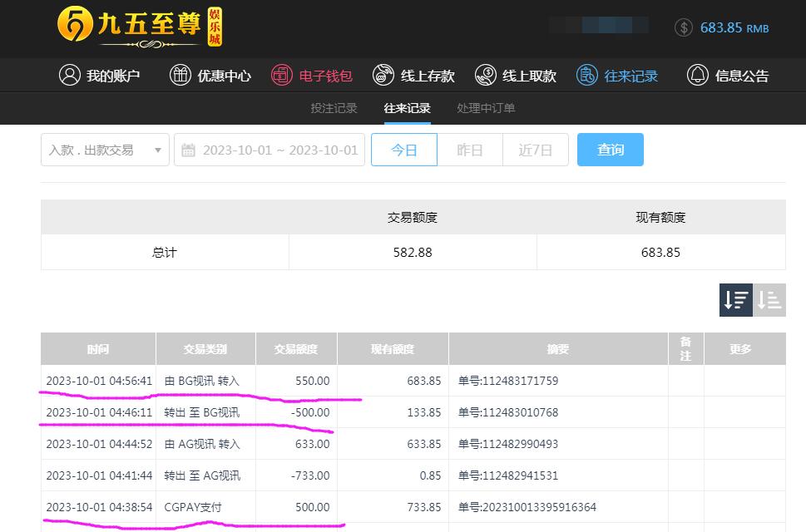Image resolution: width=806 pixels, height=532 pixels.
Task: Click the 电子钱包 wallet icon
Action: coord(282,75)
